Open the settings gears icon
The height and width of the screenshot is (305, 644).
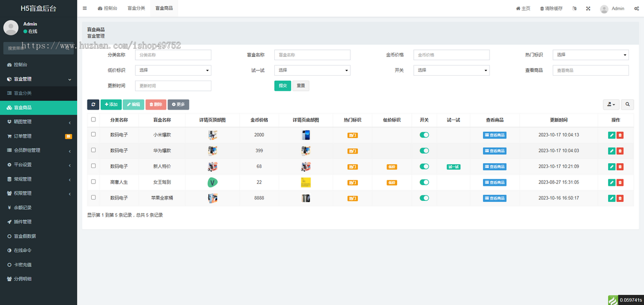point(636,9)
